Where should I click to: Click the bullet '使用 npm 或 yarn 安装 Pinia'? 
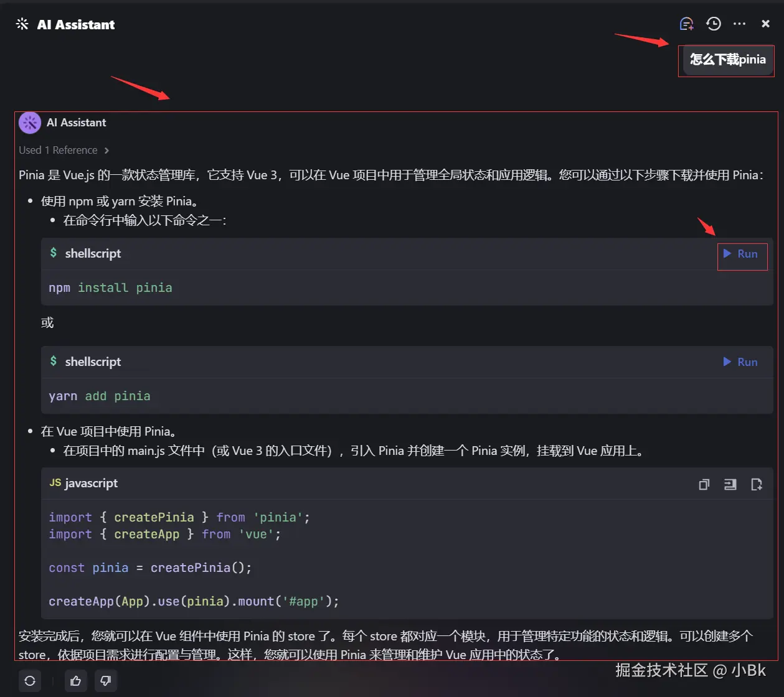(x=120, y=201)
